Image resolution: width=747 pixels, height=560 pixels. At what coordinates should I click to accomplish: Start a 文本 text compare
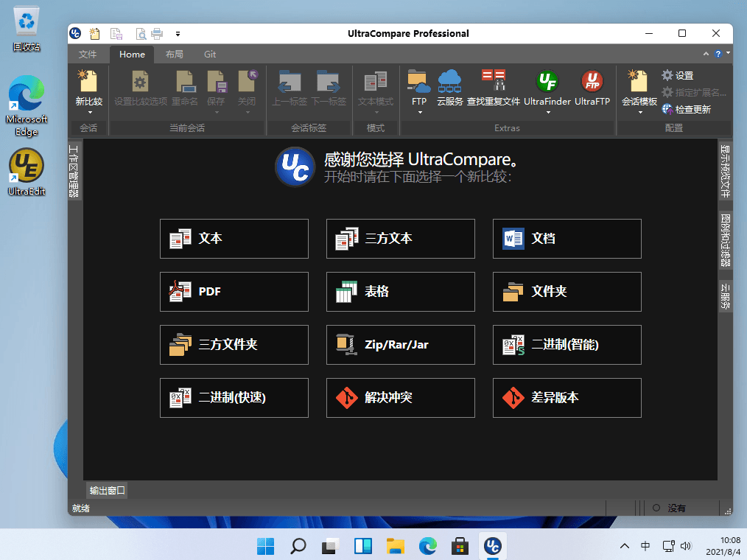[x=234, y=239]
